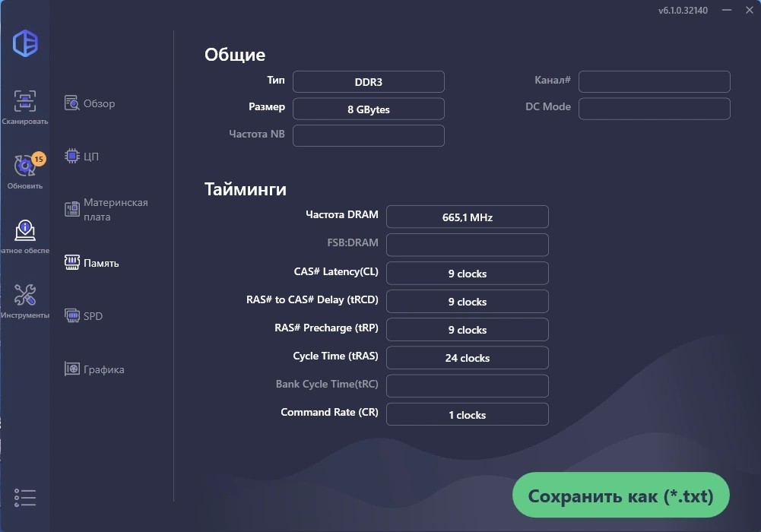The width and height of the screenshot is (761, 532).
Task: Click the Графика graphics card icon
Action: point(71,369)
